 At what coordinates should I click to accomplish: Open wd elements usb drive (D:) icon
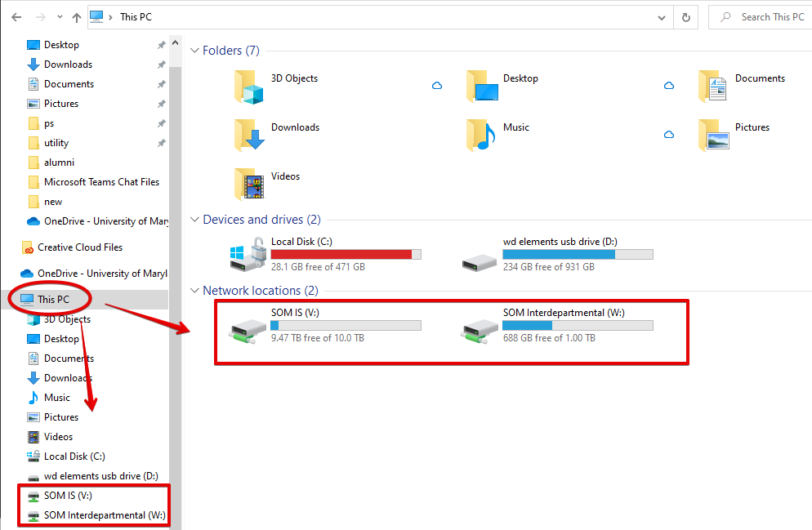(480, 258)
